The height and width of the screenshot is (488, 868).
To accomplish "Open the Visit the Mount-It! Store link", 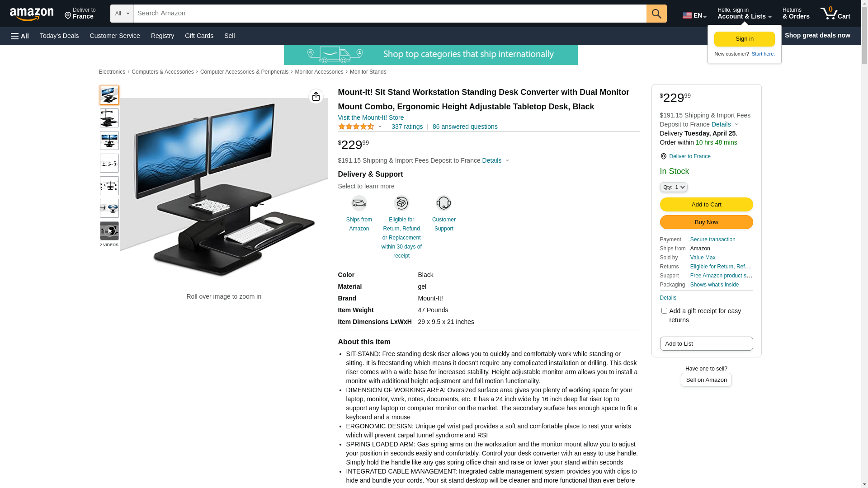I will (371, 117).
